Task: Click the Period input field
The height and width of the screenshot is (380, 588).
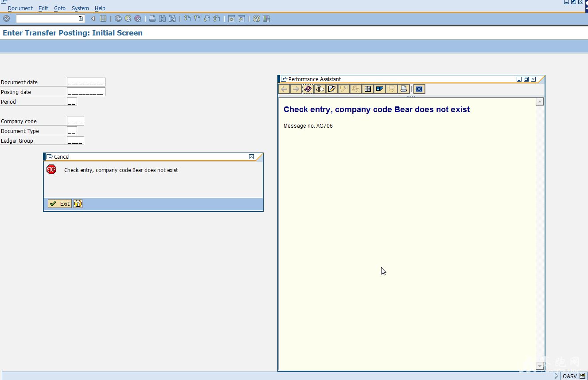Action: coord(72,102)
